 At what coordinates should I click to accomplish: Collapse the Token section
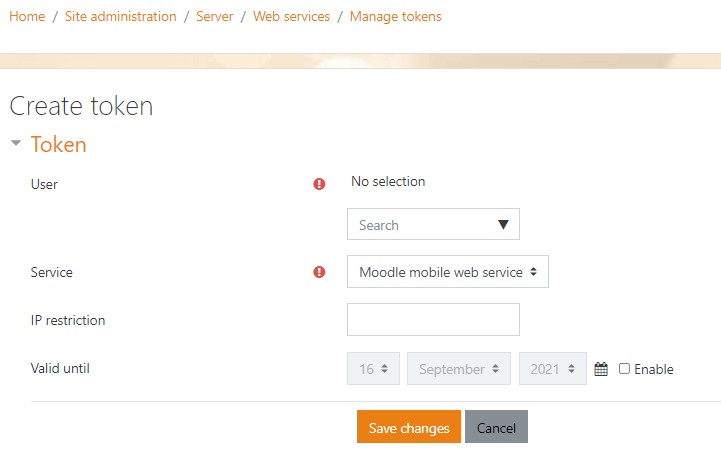[16, 143]
